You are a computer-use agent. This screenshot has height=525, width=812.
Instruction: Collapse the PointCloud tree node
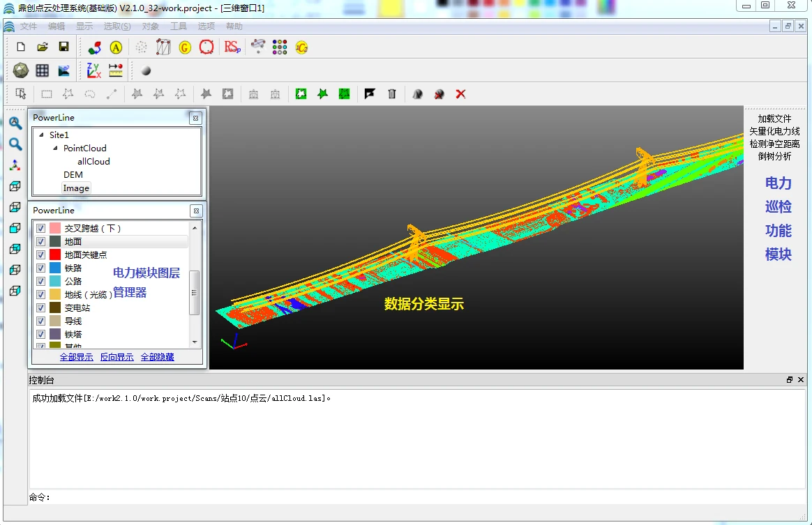[55, 148]
